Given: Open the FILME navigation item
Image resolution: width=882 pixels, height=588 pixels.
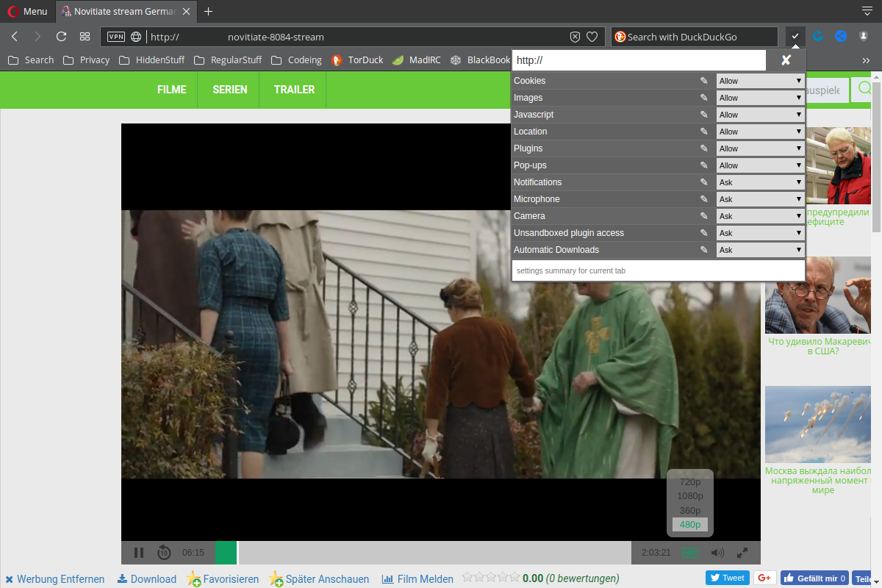Looking at the screenshot, I should click(x=172, y=90).
